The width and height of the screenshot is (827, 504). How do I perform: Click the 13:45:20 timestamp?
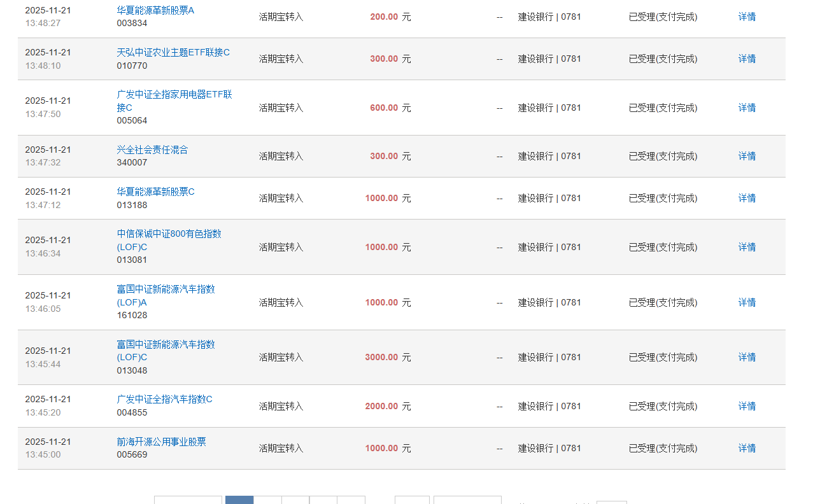pos(43,412)
